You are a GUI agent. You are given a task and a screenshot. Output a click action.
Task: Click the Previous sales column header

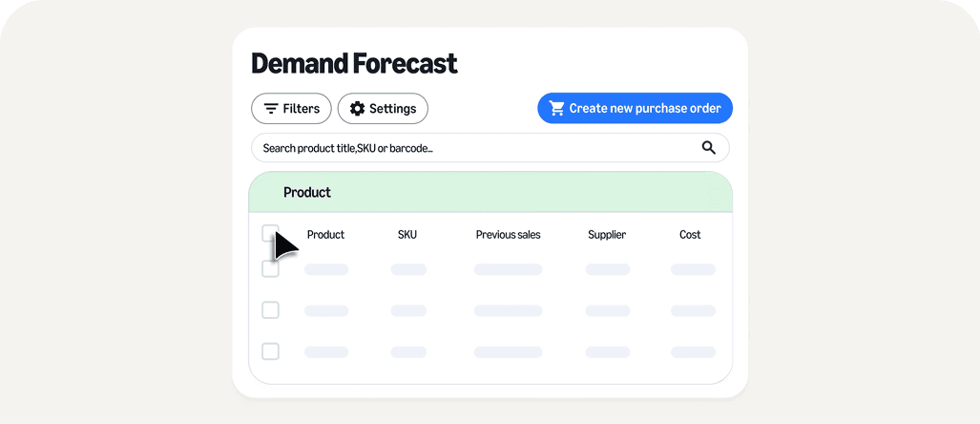coord(508,235)
